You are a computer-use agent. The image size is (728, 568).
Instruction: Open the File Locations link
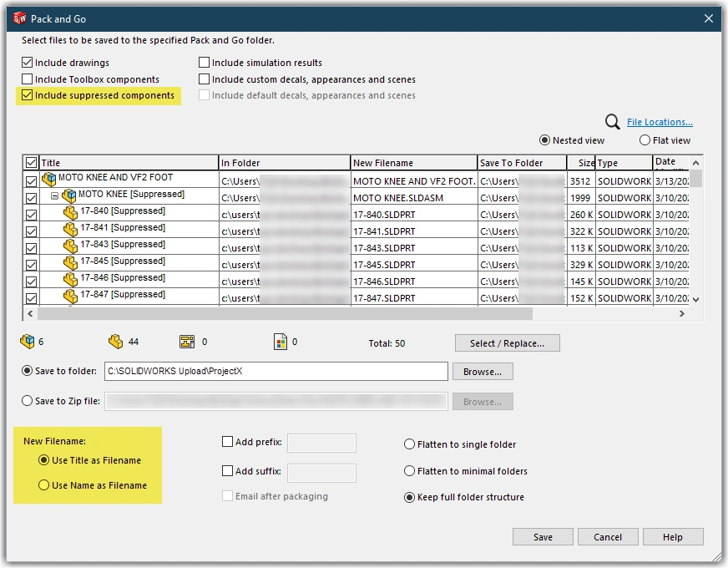660,122
